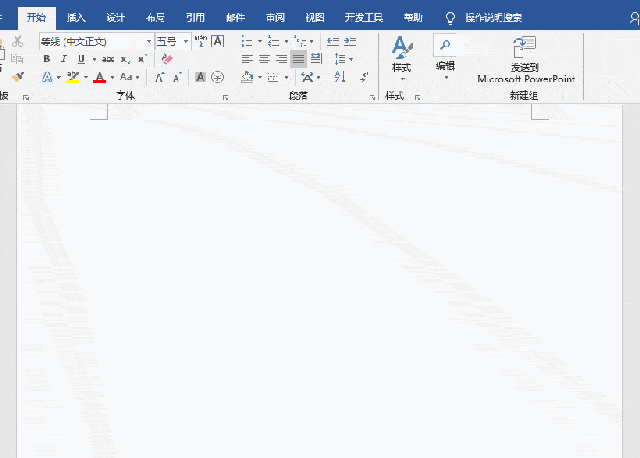The height and width of the screenshot is (458, 640).
Task: Toggle bold formatting
Action: 47,59
